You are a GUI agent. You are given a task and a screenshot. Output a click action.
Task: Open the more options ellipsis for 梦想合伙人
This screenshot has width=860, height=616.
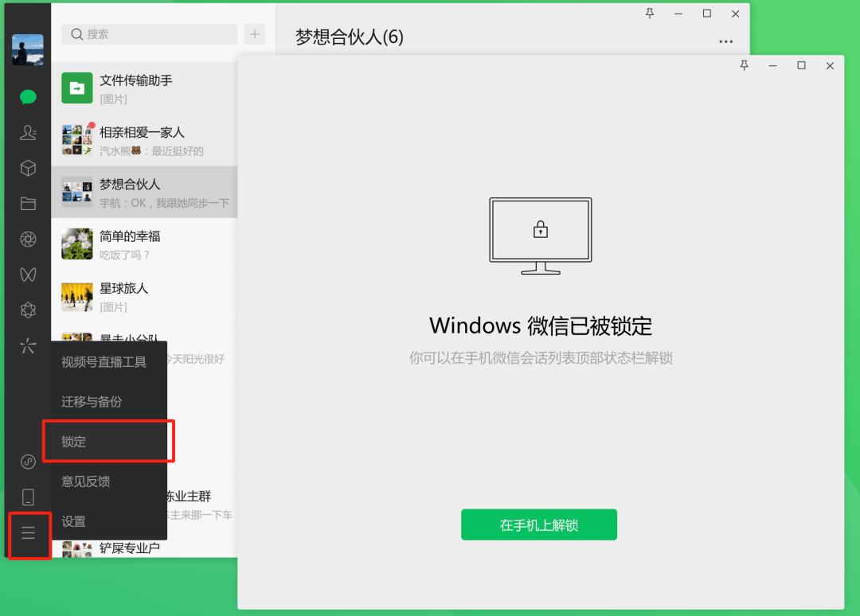click(x=725, y=40)
